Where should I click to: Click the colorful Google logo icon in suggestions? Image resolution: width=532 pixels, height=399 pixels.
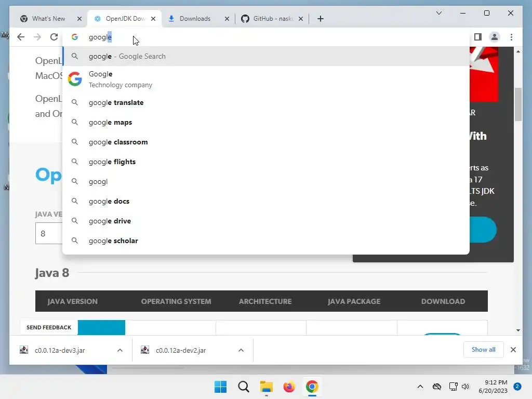75,79
